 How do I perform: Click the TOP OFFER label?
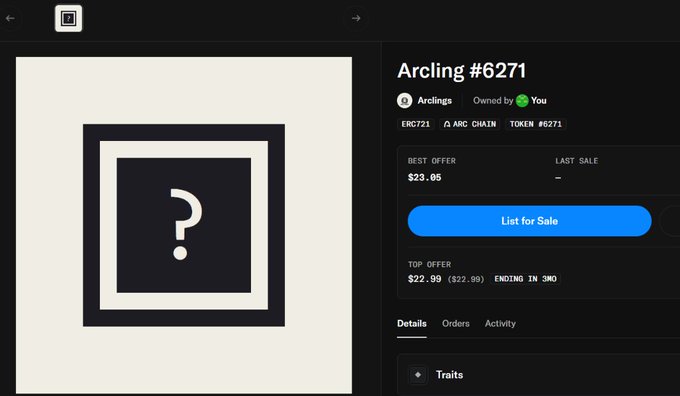pos(429,265)
